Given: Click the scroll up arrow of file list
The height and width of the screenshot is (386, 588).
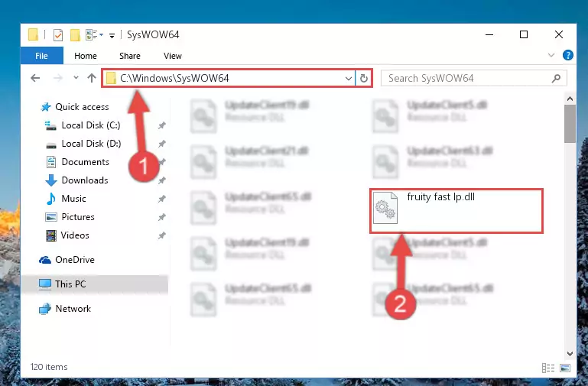Looking at the screenshot, I should pyautogui.click(x=570, y=99).
